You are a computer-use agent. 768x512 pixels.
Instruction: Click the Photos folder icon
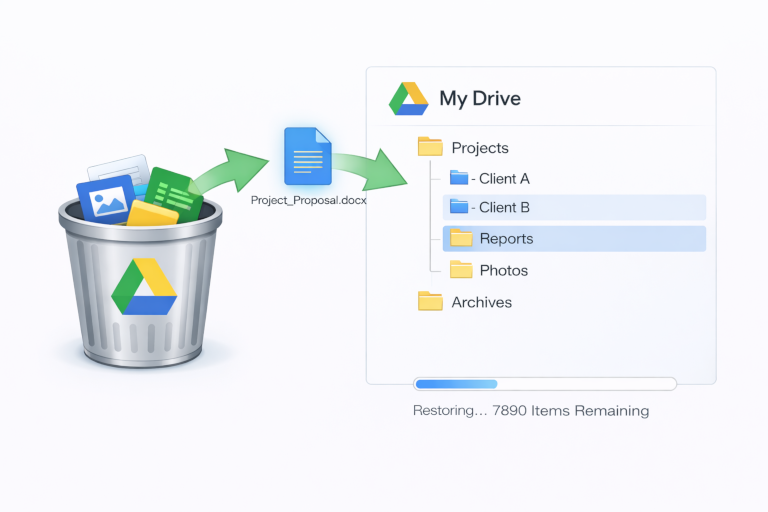coord(461,269)
